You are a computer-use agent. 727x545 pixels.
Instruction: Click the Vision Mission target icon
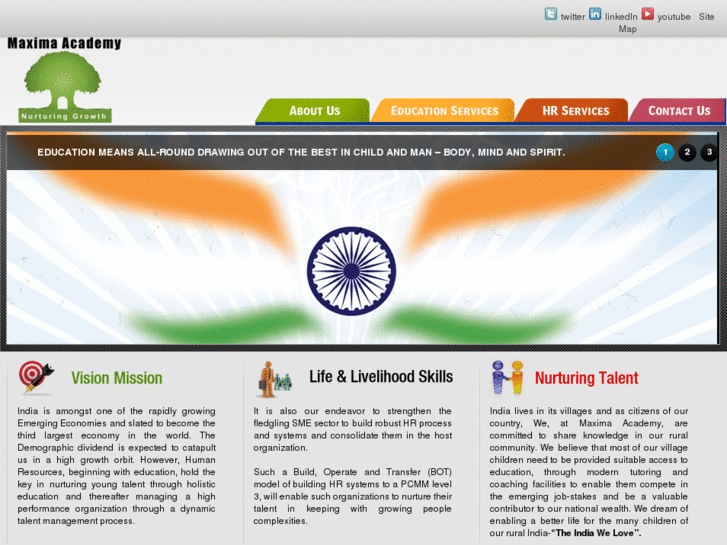click(x=36, y=377)
